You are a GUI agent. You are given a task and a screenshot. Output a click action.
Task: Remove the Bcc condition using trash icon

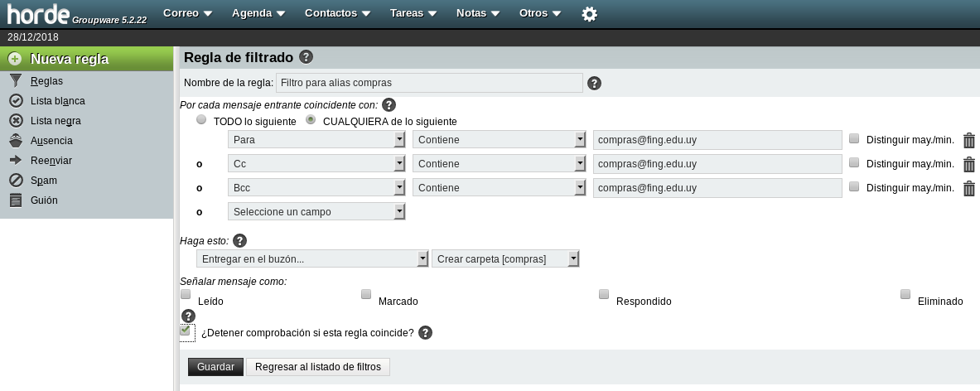pos(968,189)
